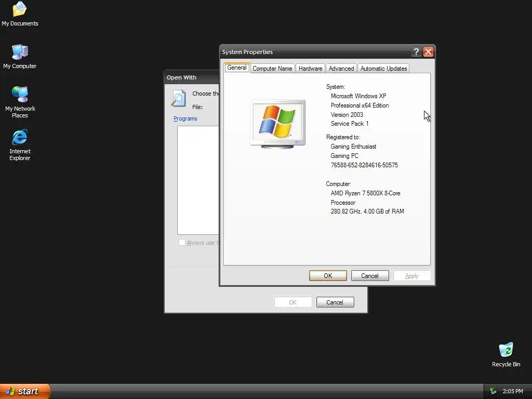Open the Hardware tab
This screenshot has height=399, width=532.
[x=311, y=69]
